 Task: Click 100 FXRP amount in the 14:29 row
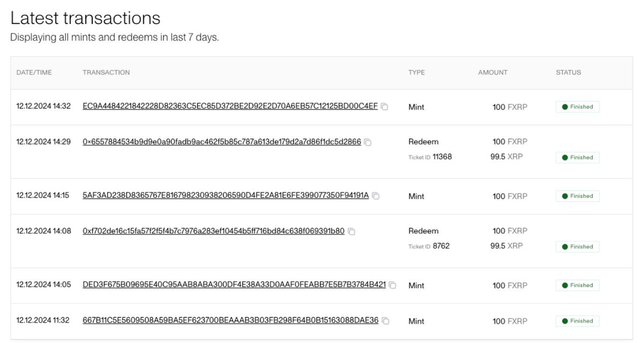coord(510,142)
